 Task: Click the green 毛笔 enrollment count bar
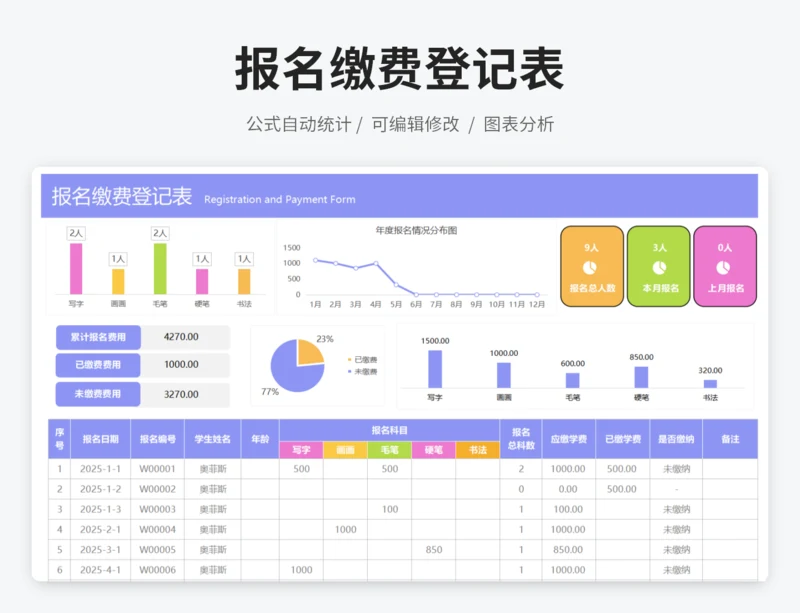160,268
